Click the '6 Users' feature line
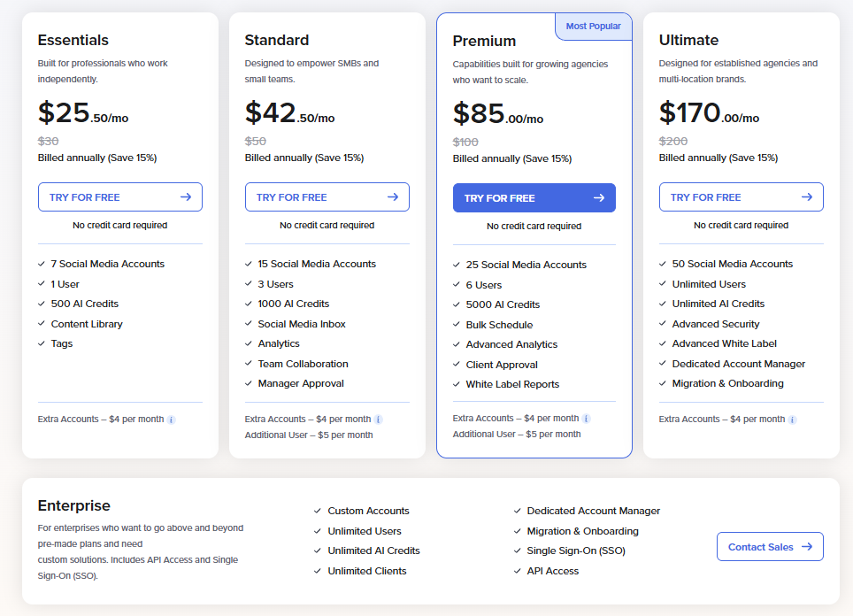The image size is (853, 616). pyautogui.click(x=484, y=285)
